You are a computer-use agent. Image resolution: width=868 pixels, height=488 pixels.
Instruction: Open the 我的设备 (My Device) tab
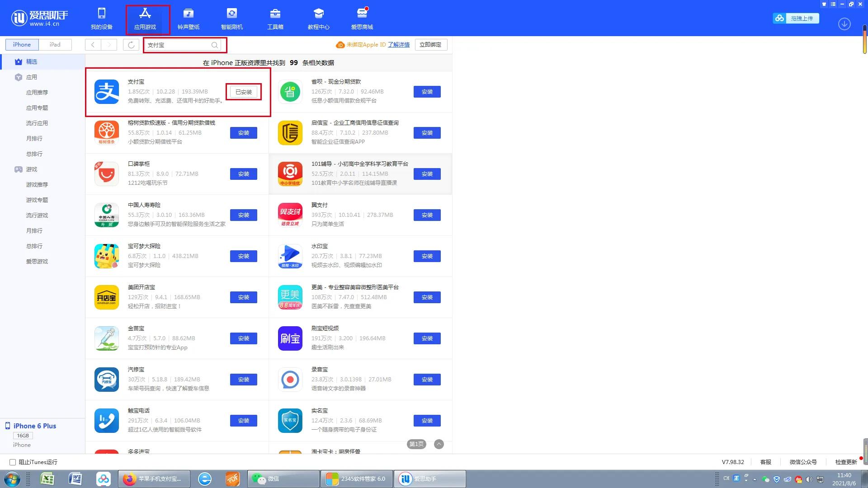coord(101,19)
